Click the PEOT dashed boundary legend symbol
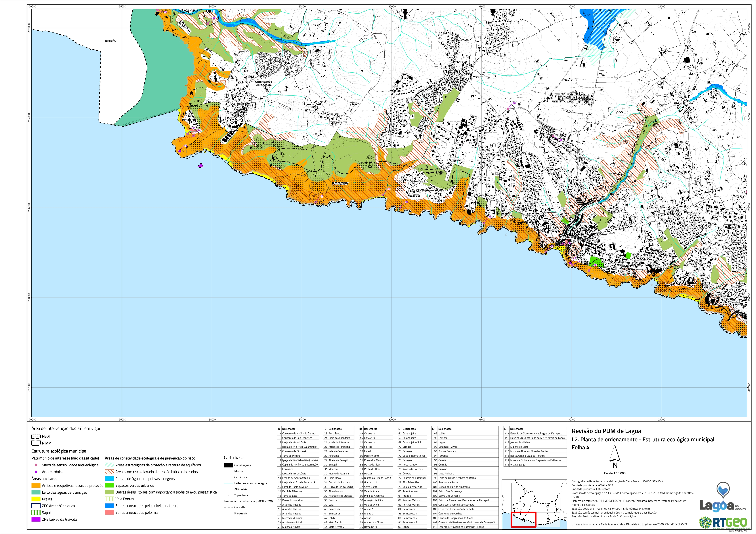Image resolution: width=756 pixels, height=534 pixels. pos(36,436)
